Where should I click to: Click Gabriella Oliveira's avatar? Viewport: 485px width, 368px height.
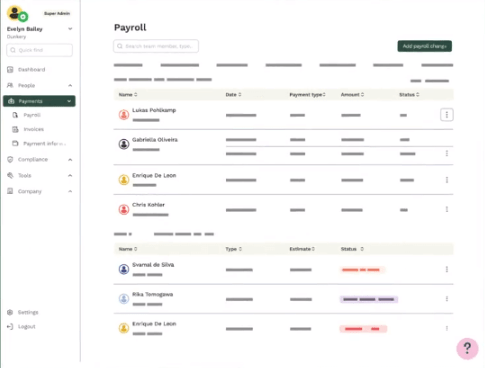pyautogui.click(x=124, y=144)
